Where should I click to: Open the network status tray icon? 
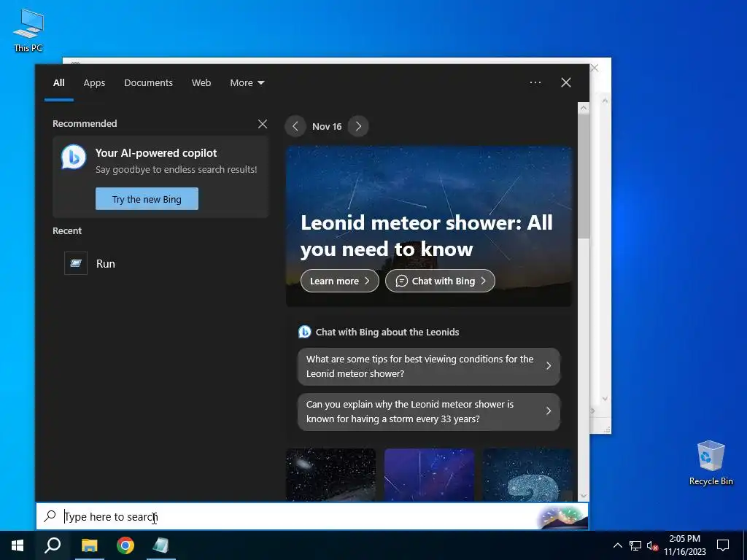(635, 545)
